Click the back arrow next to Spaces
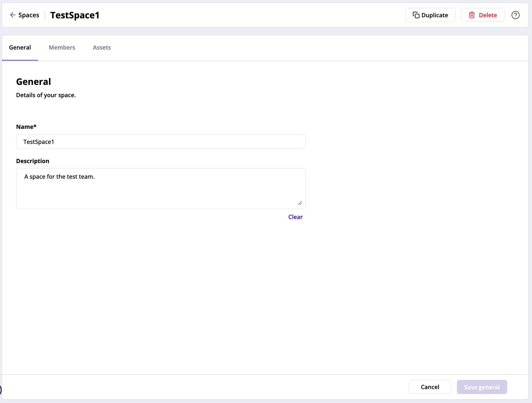 (13, 15)
